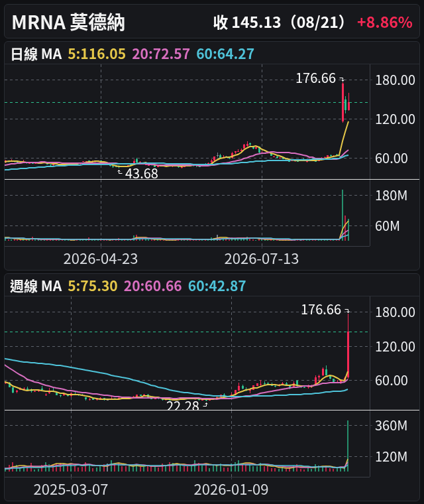Screen dimensions: 424x504
Task: Click the tall red candlestick on daily chart
Action: (343, 102)
